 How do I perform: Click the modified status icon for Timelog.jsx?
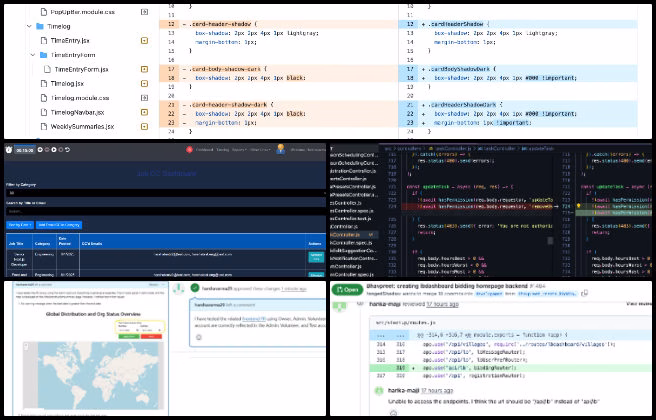[x=144, y=84]
